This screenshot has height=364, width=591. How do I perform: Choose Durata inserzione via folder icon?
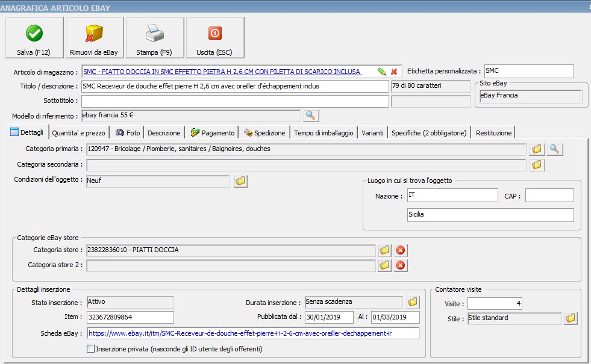[413, 302]
